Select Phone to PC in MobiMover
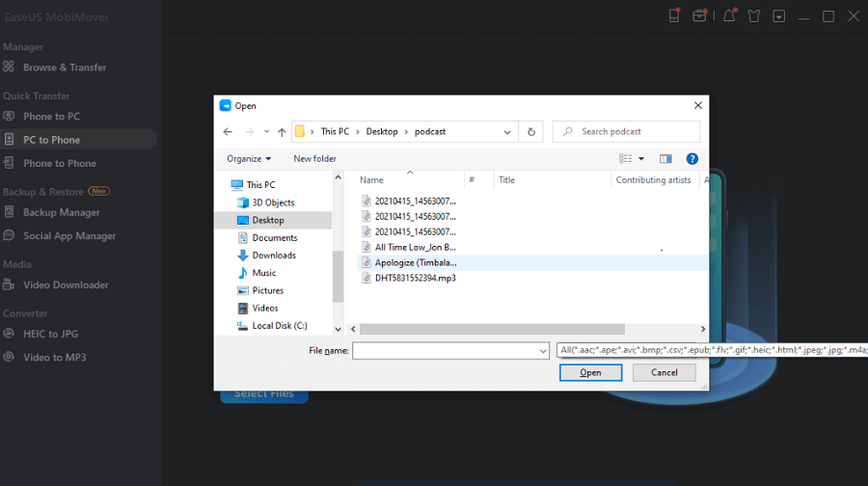This screenshot has height=486, width=868. point(51,117)
